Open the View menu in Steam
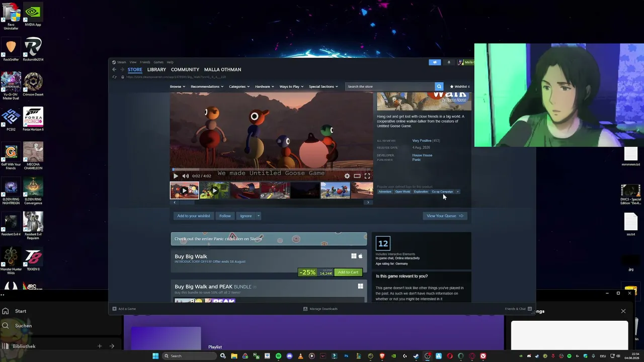The image size is (644, 362). tap(133, 62)
